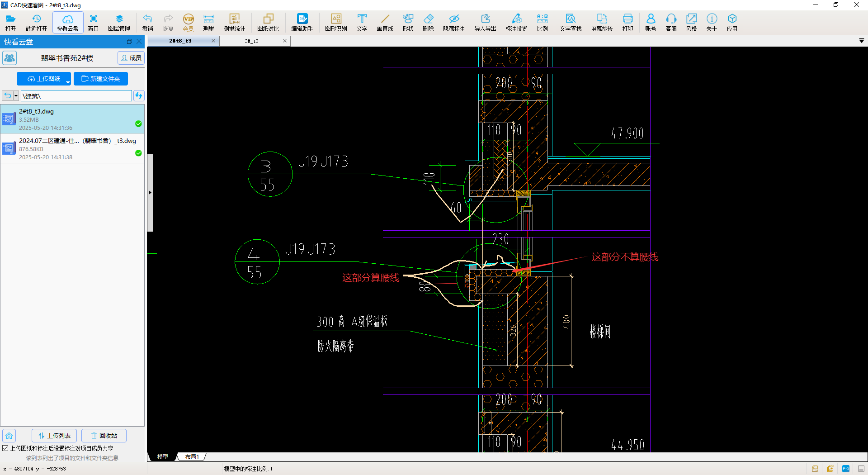Select the Eraser delete (删除) tool
Screen dimensions: 868x475
[428, 22]
